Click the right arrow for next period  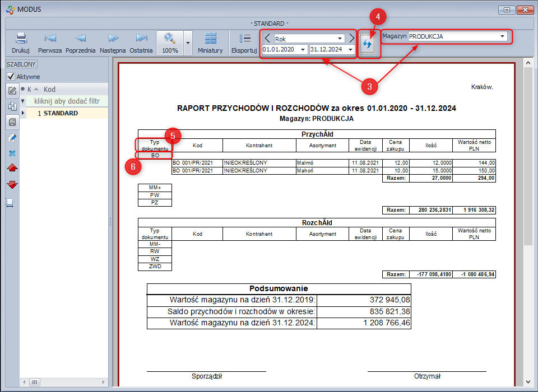(351, 39)
